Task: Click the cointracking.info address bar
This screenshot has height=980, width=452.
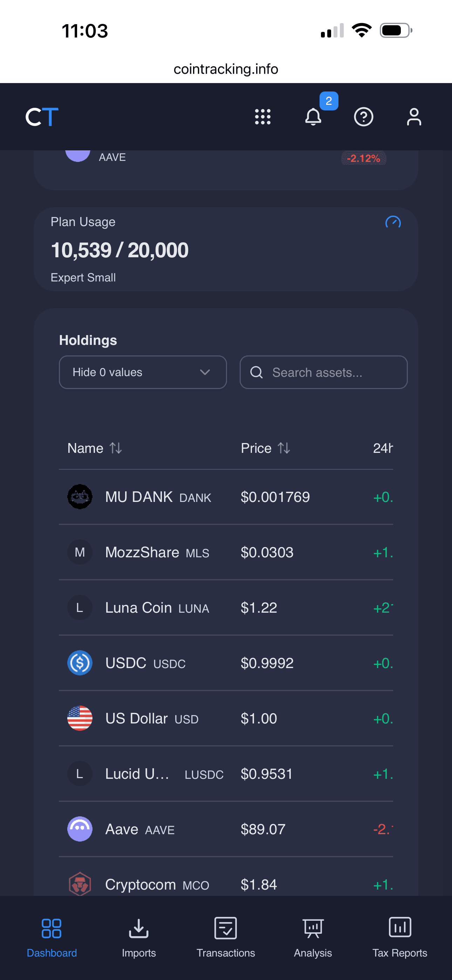Action: (x=226, y=69)
